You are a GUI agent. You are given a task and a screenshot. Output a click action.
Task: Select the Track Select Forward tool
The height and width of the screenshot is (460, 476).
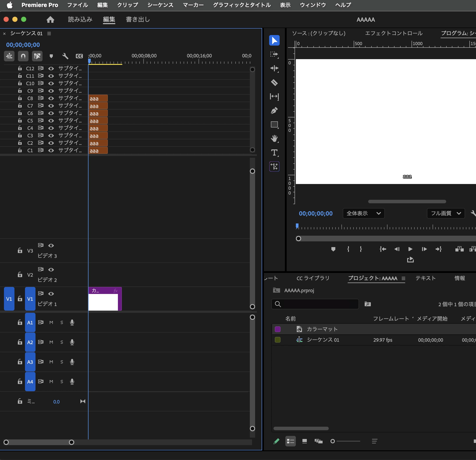click(274, 54)
